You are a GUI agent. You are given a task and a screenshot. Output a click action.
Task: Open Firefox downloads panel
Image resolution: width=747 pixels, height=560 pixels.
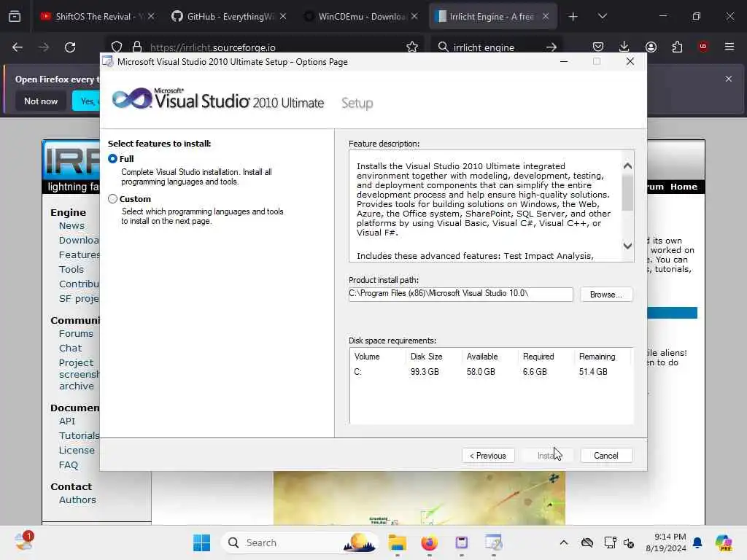tap(624, 47)
